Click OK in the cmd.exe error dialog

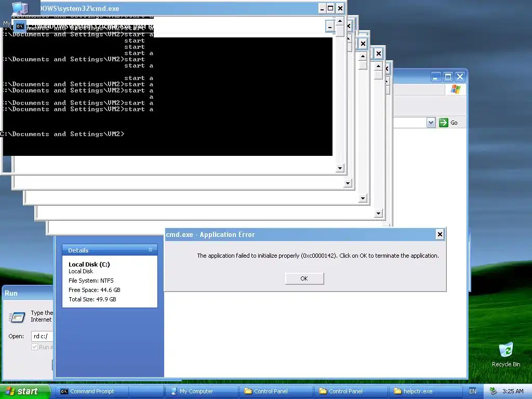pos(304,278)
